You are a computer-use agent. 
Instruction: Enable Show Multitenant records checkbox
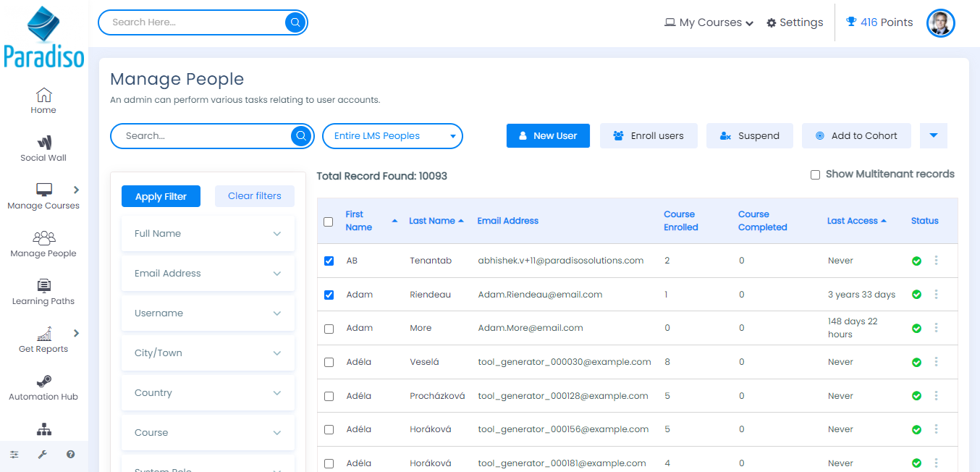[815, 174]
